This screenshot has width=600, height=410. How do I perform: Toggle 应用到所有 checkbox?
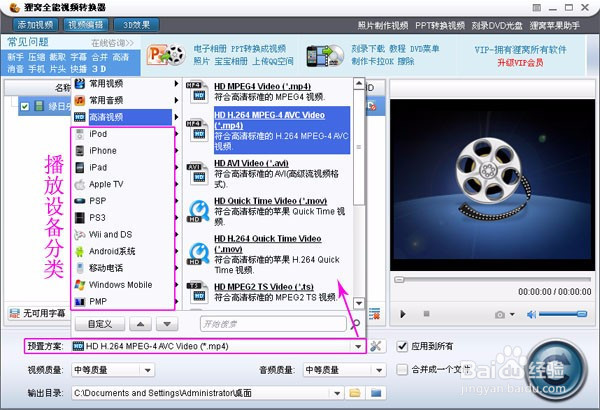pos(402,346)
